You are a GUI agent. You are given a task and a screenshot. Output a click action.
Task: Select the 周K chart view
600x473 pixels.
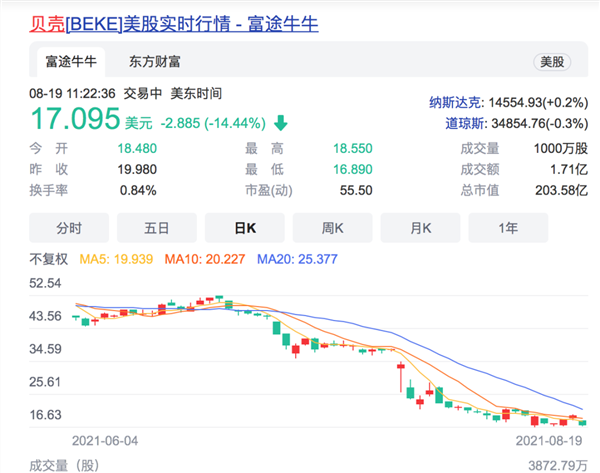tap(332, 228)
